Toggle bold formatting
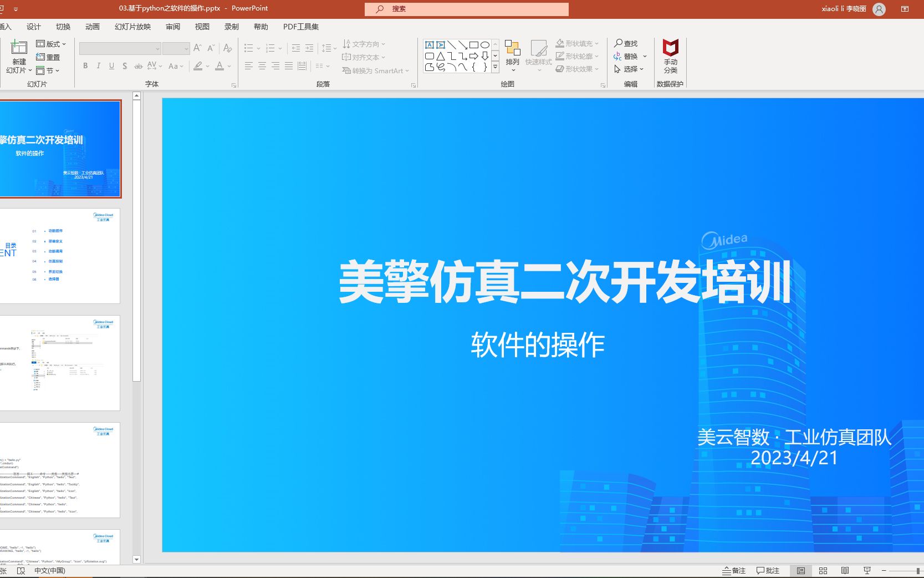 tap(85, 66)
